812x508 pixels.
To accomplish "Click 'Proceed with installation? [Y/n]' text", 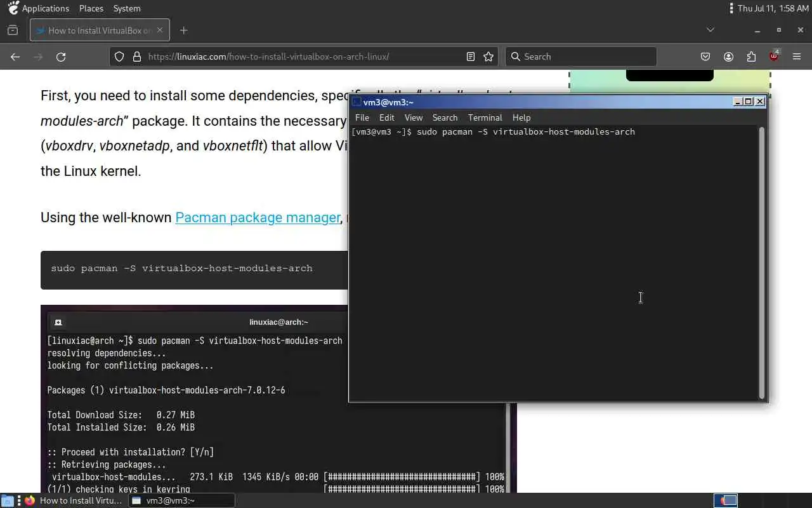I will tap(130, 452).
